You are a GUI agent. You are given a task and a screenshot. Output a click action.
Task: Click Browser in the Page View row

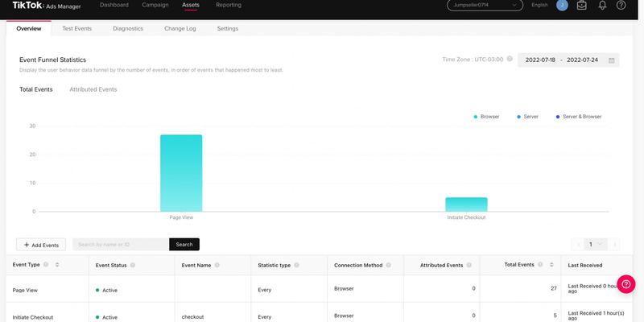point(344,288)
